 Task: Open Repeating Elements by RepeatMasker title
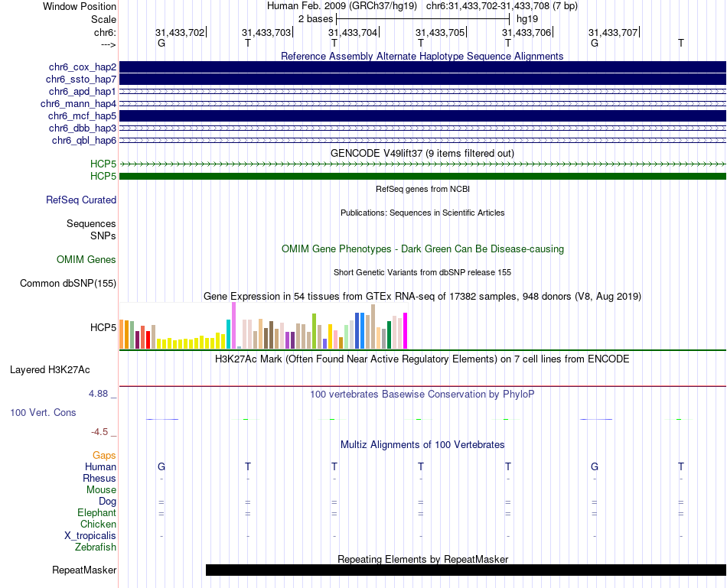click(x=423, y=559)
